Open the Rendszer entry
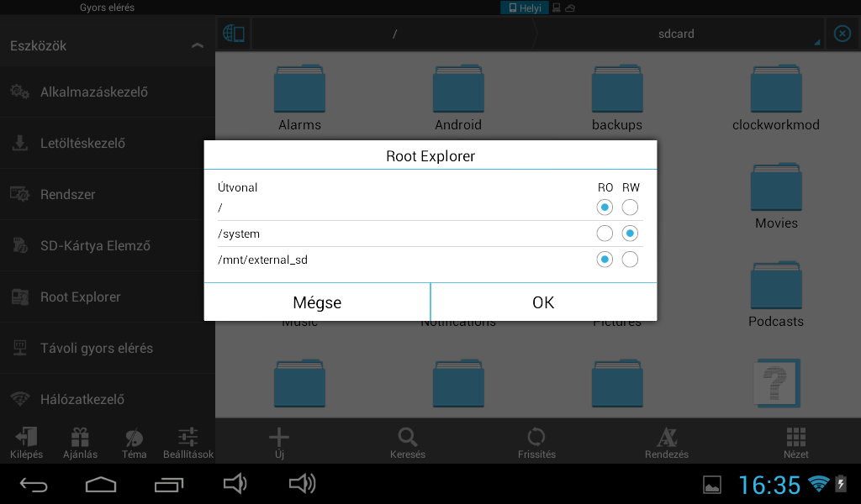This screenshot has width=861, height=504. click(x=108, y=194)
